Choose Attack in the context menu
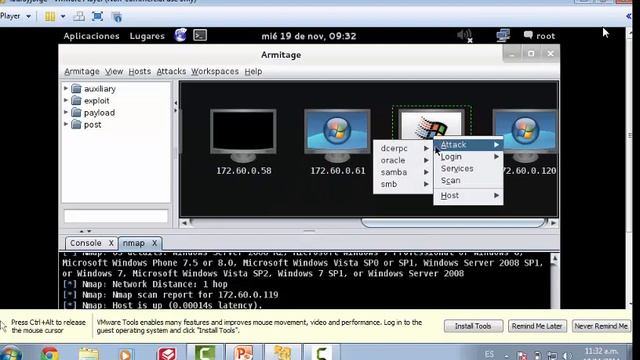The image size is (640, 360). coord(468,144)
